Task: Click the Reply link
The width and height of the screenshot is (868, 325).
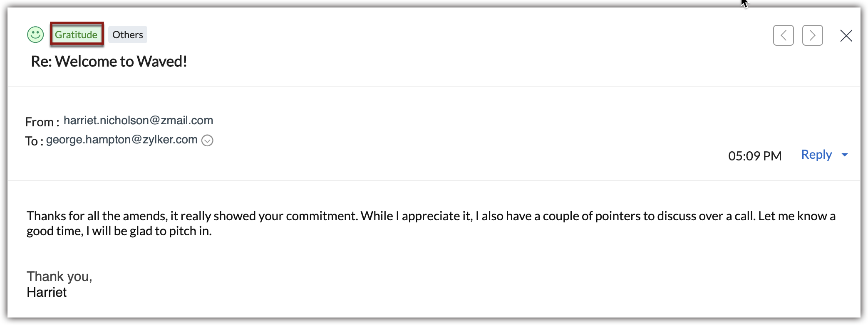Action: pos(816,155)
